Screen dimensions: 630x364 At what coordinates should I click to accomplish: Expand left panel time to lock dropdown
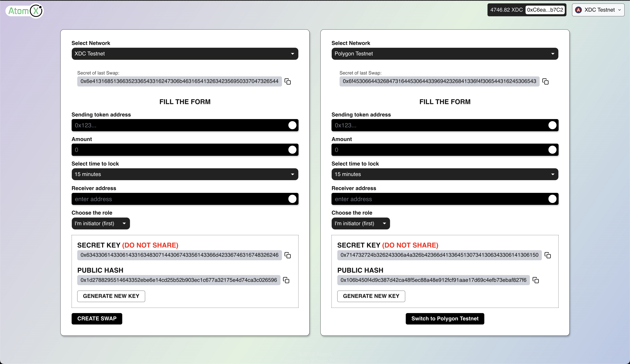coord(185,174)
